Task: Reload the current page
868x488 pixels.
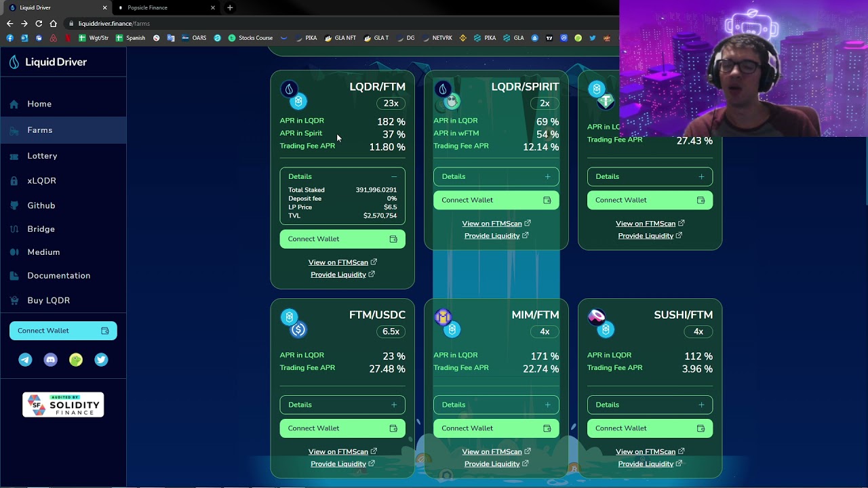Action: [39, 23]
